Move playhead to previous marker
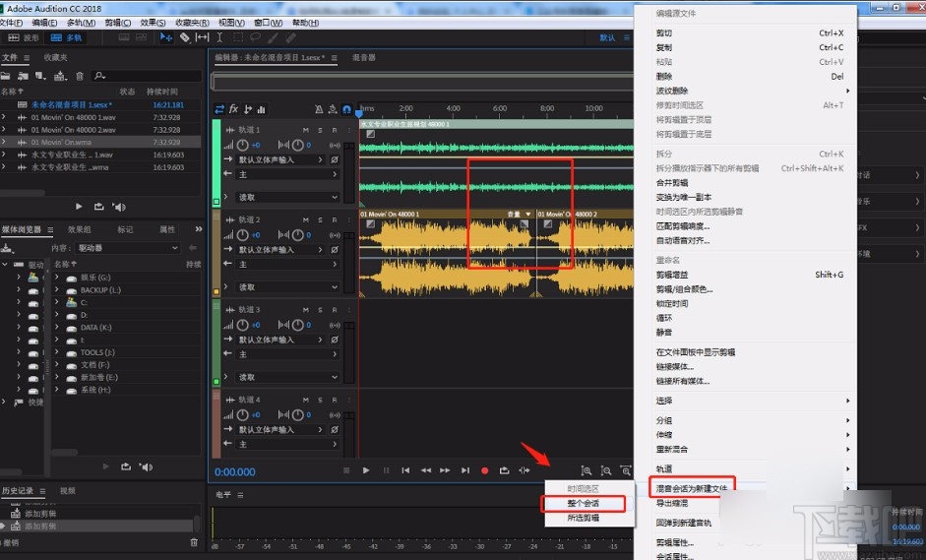This screenshot has height=560, width=926. (x=405, y=470)
